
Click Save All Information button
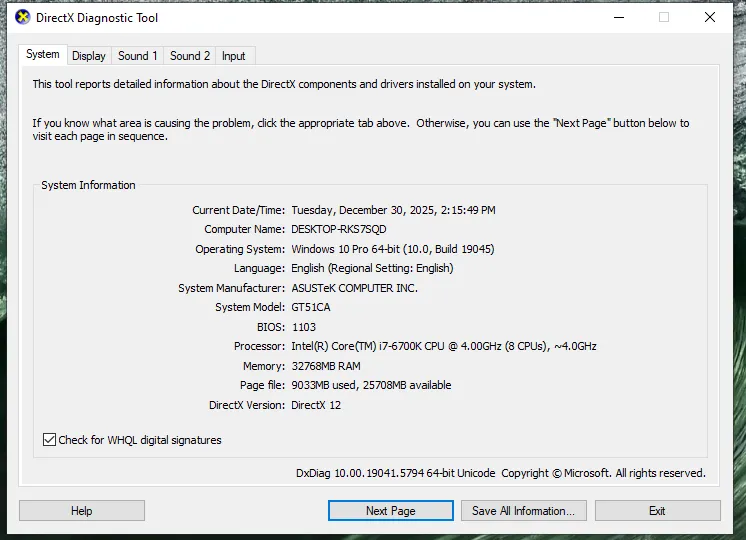(x=523, y=511)
